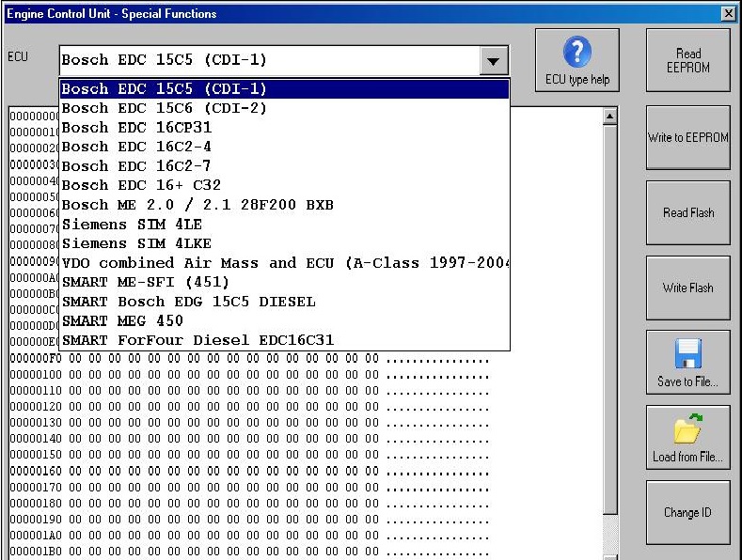742x560 pixels.
Task: Click hex row address 00000160
Action: point(36,472)
